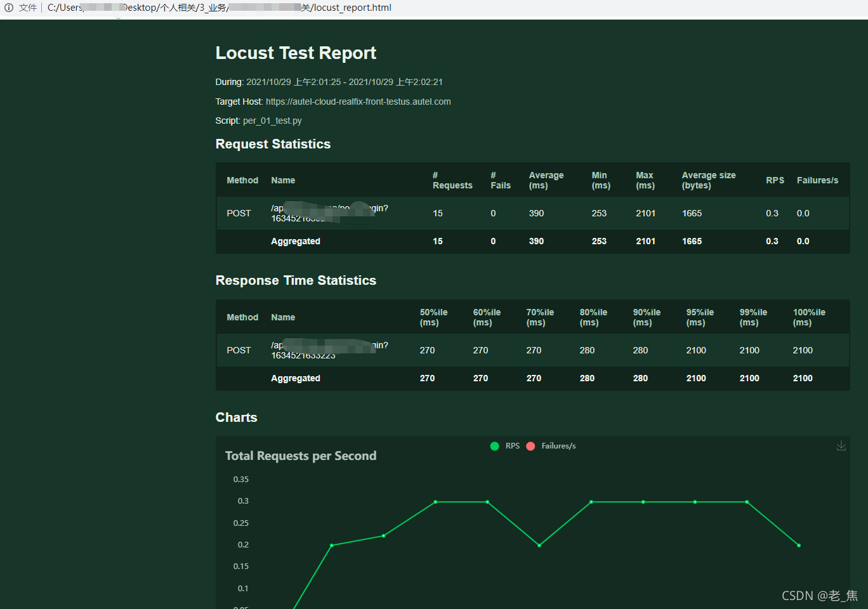The image size is (868, 609).
Task: Click the 50%ile (ms) column header
Action: pyautogui.click(x=433, y=317)
